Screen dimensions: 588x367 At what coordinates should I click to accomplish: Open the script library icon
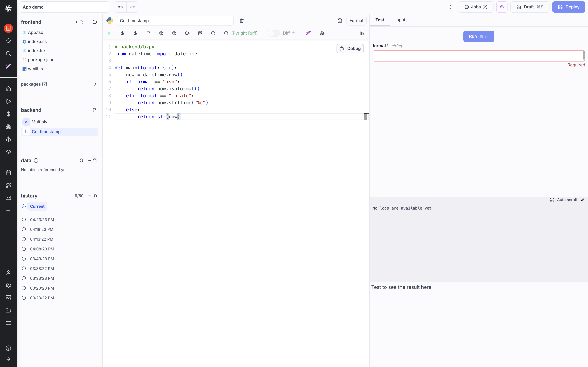click(x=362, y=33)
